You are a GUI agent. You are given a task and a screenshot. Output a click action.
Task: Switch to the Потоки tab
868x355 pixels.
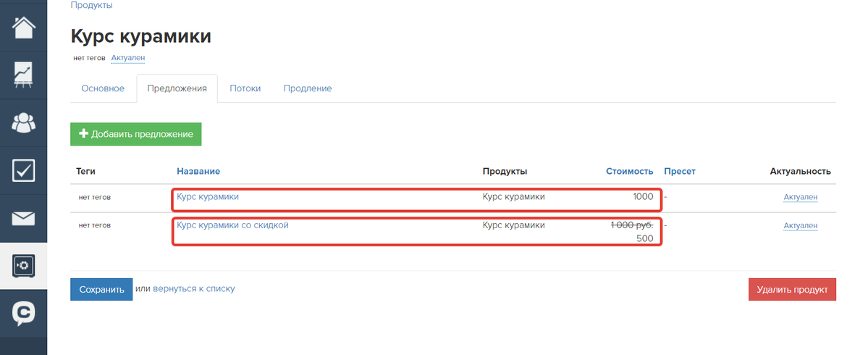click(x=245, y=88)
